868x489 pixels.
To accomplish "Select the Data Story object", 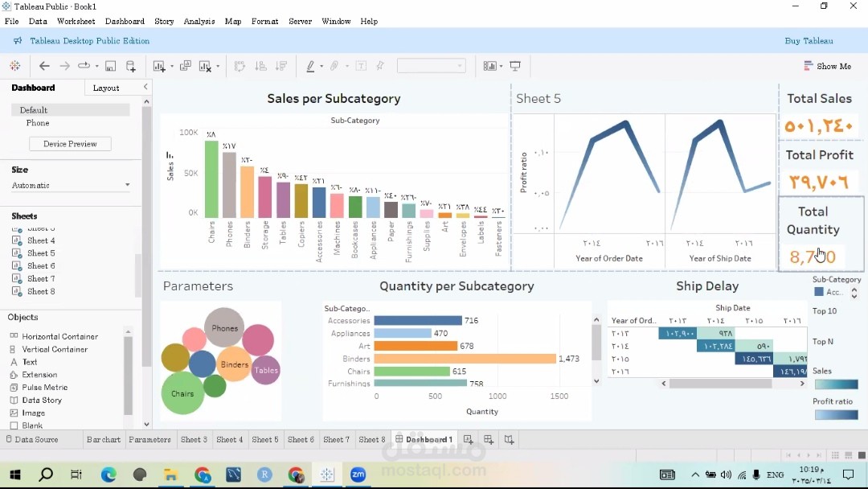I will coord(42,400).
